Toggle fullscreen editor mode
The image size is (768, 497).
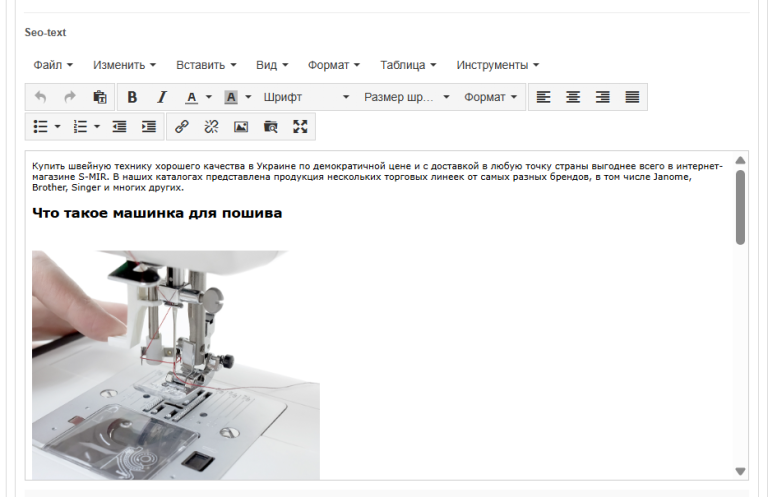point(300,127)
